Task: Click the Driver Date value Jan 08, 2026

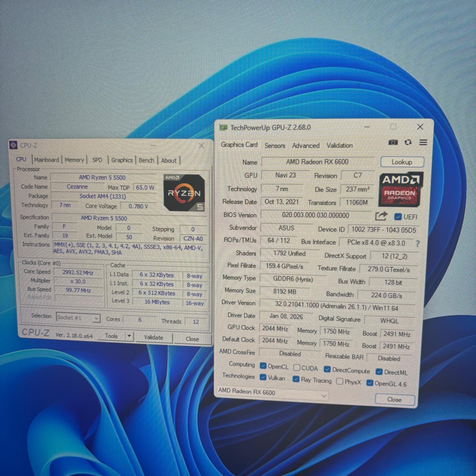Action: (286, 317)
